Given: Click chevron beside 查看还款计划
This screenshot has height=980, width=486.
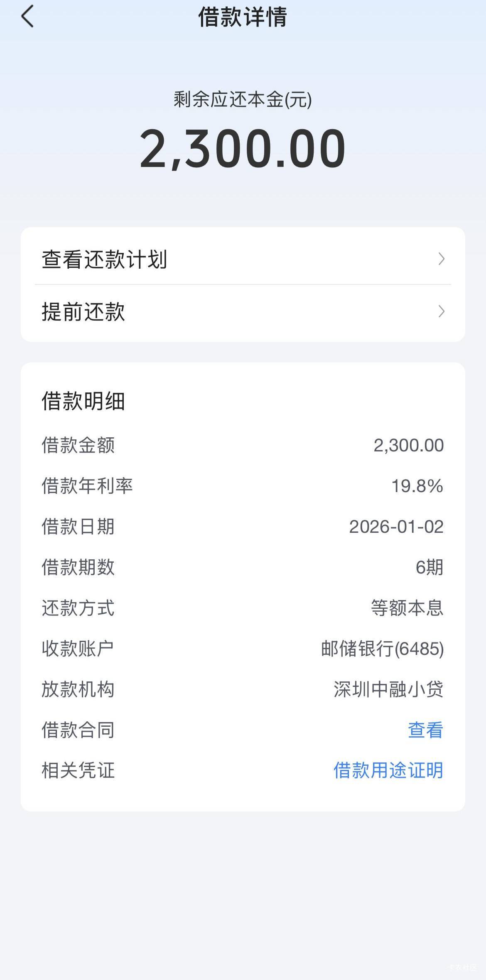Looking at the screenshot, I should coord(441,259).
